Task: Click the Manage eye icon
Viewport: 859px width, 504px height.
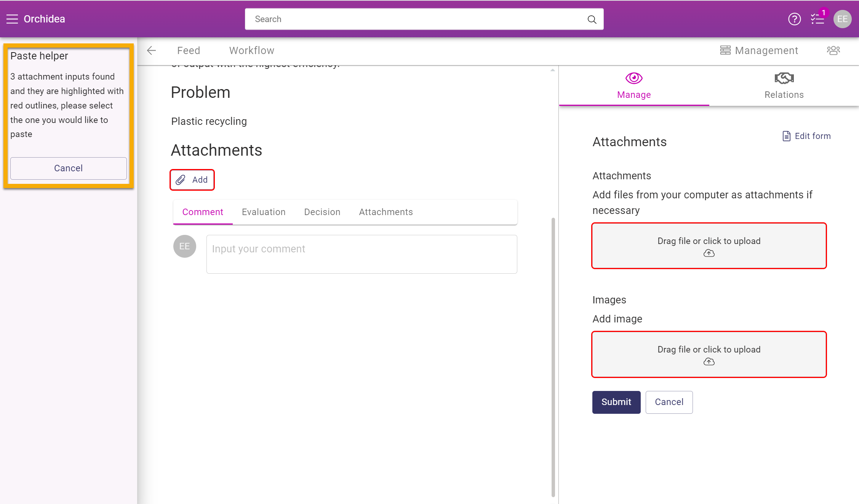Action: pyautogui.click(x=634, y=78)
